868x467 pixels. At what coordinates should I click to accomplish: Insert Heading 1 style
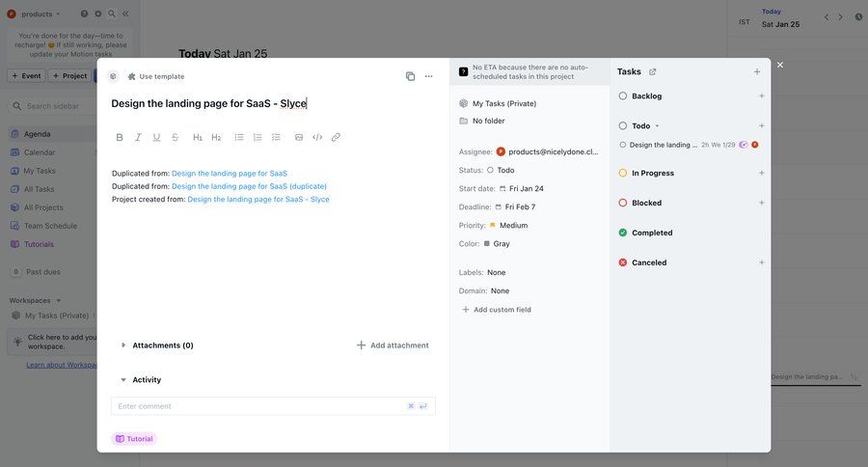pos(198,137)
